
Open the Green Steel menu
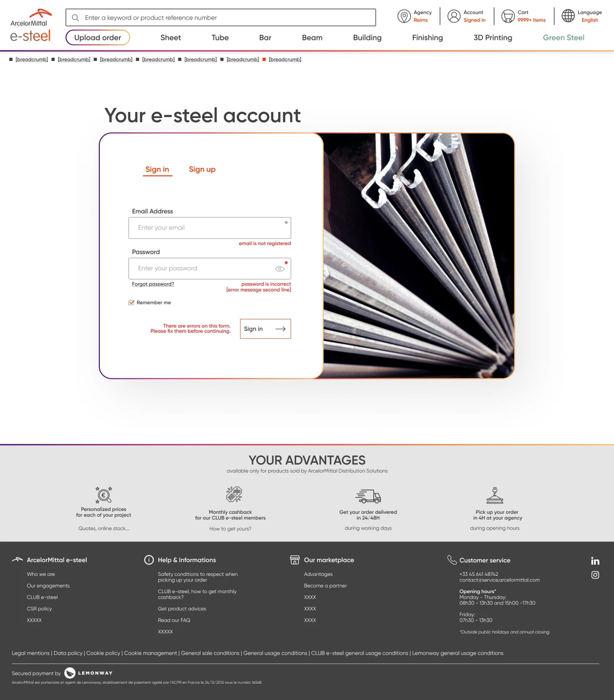click(564, 38)
